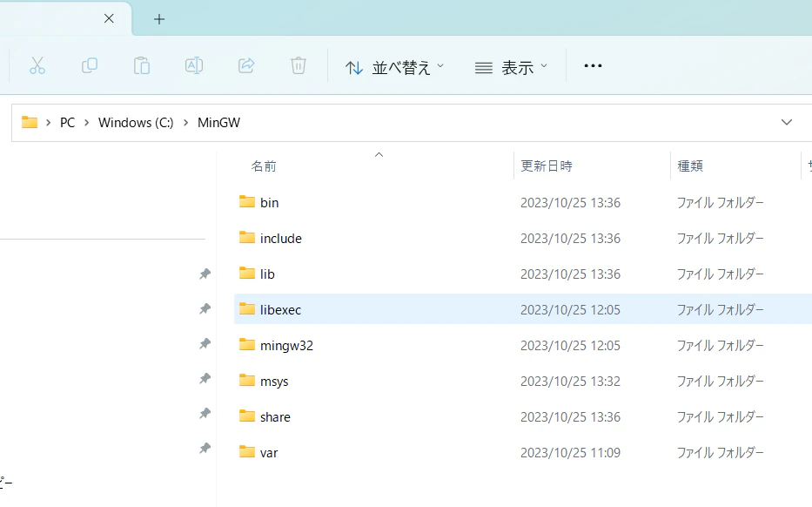Close the current Explorer tab
This screenshot has height=507, width=812.
click(x=109, y=18)
